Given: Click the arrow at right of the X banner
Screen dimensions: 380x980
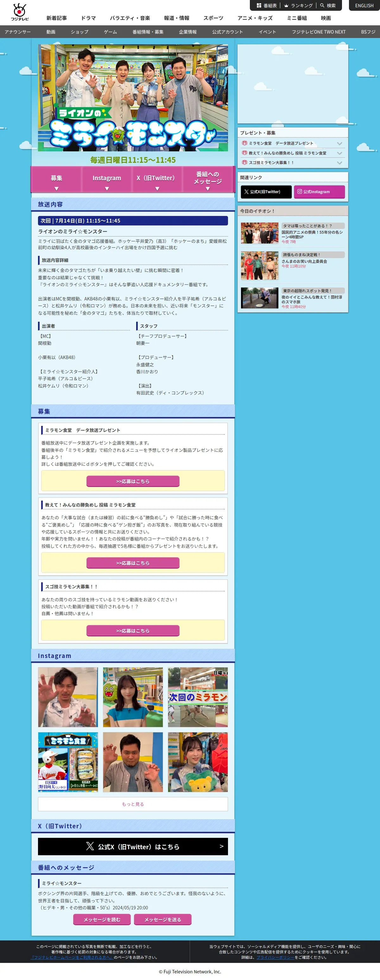Looking at the screenshot, I should pyautogui.click(x=221, y=846).
